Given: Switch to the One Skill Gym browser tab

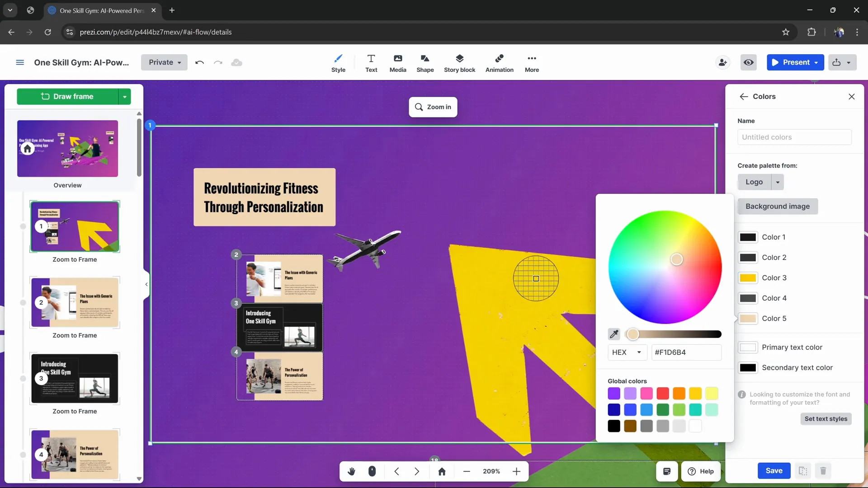Looking at the screenshot, I should click(99, 10).
